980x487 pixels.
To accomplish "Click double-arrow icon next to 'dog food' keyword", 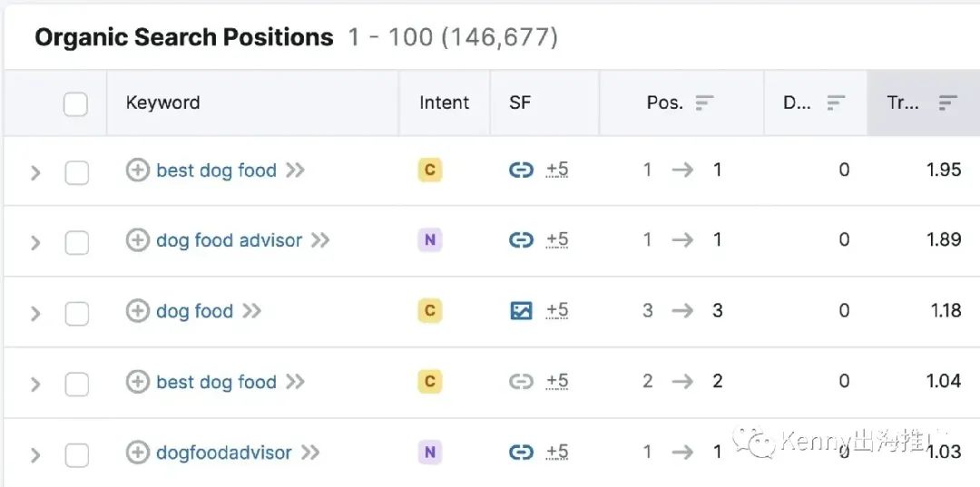I will (252, 310).
